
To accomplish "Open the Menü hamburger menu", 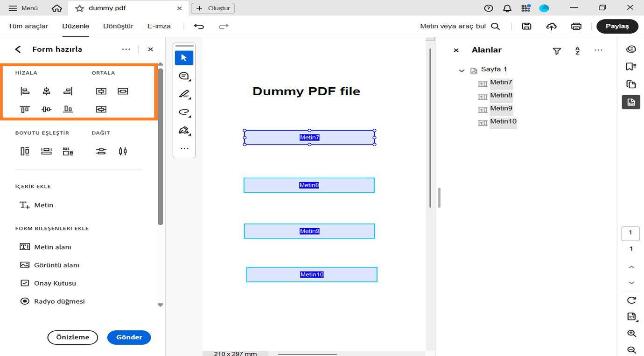I will (x=23, y=8).
